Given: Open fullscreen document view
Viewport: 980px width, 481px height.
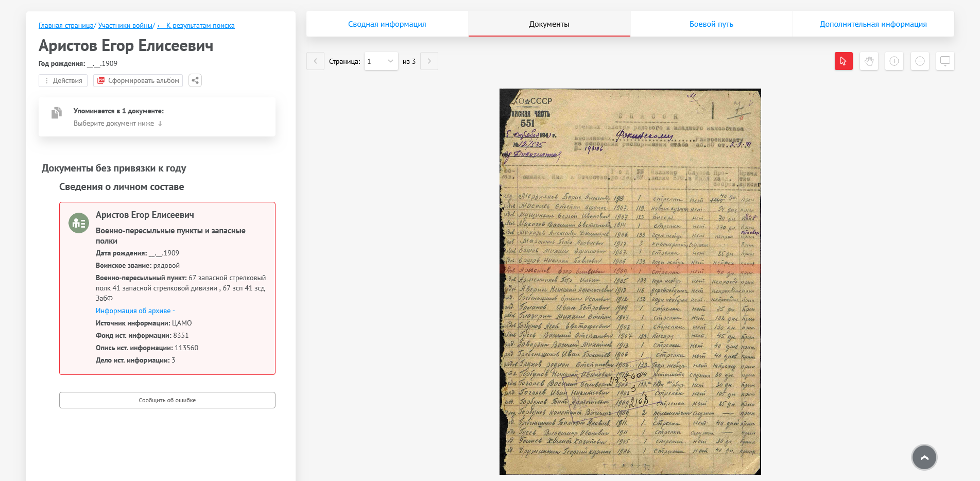Looking at the screenshot, I should (x=945, y=61).
